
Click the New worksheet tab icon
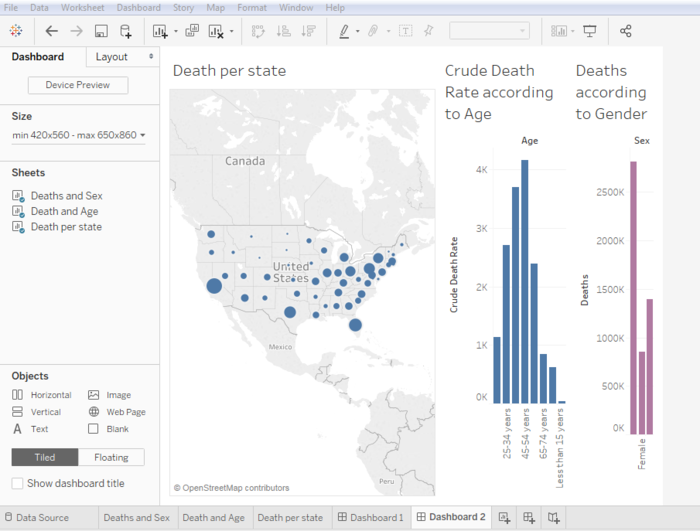[505, 517]
